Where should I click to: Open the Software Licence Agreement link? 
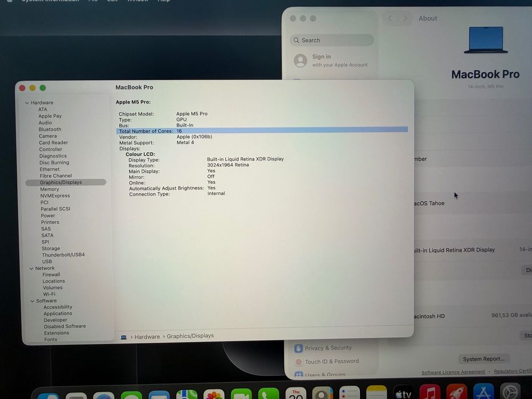(453, 372)
